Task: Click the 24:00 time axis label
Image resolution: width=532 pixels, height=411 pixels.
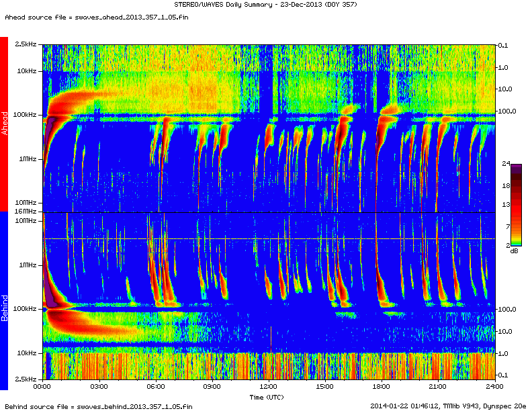Action: (x=494, y=387)
